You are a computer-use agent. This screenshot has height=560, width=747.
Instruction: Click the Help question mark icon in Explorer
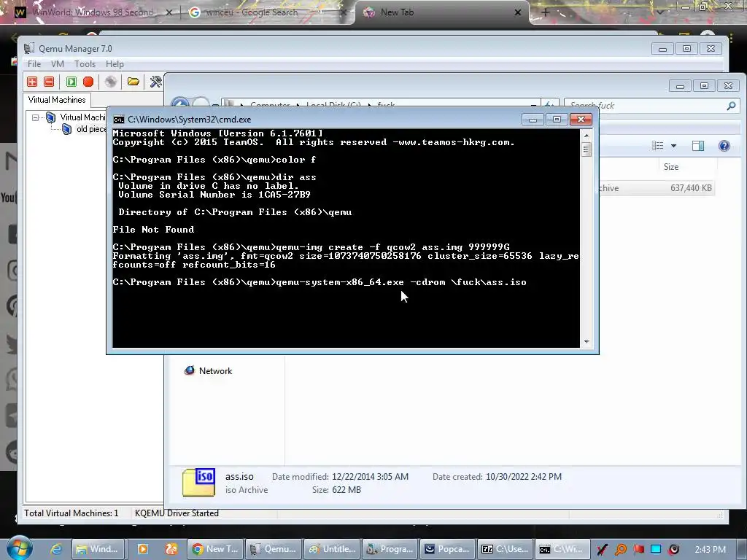pyautogui.click(x=724, y=146)
